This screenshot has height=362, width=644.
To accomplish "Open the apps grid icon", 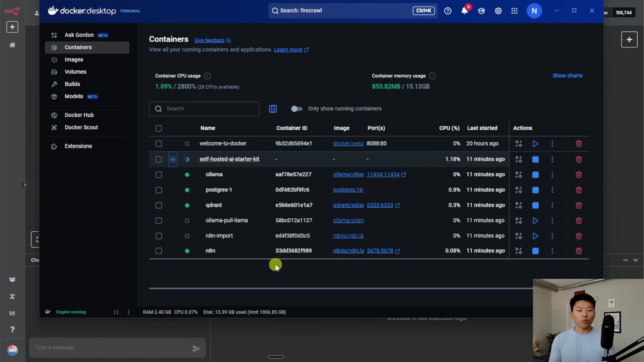I will click(x=514, y=11).
